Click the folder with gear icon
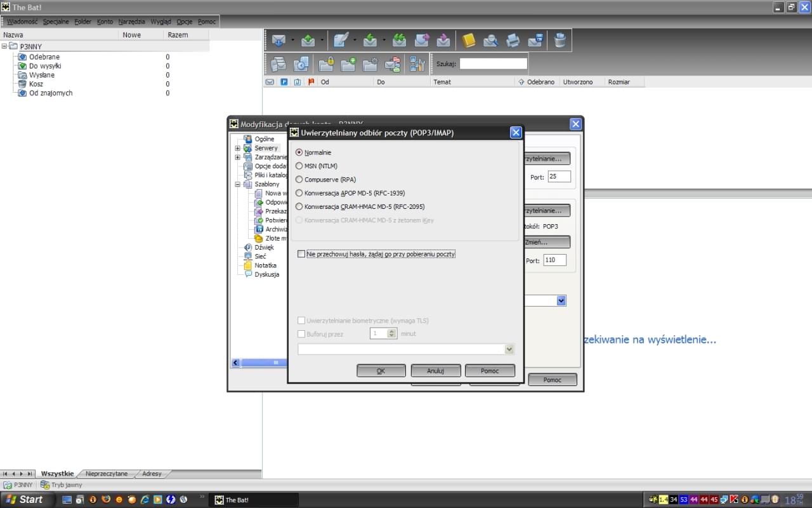812x508 pixels. 370,63
